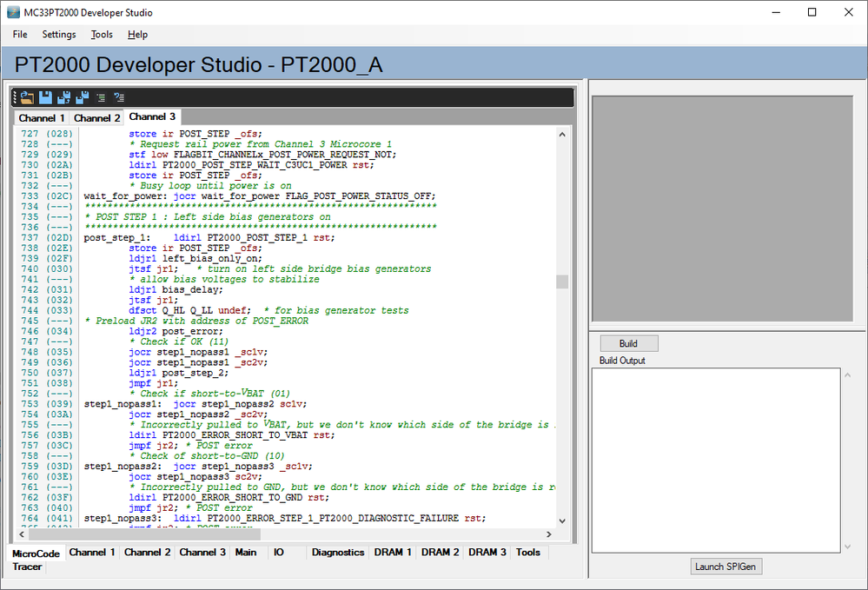868x590 pixels.
Task: Click editor horizontal scroll right arrow
Action: pos(549,534)
